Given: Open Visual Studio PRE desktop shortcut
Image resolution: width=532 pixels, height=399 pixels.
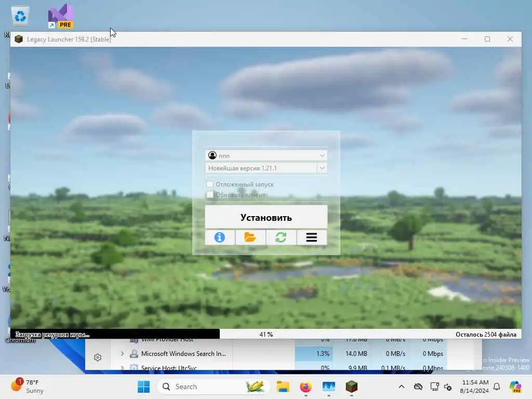Looking at the screenshot, I should coord(60,16).
